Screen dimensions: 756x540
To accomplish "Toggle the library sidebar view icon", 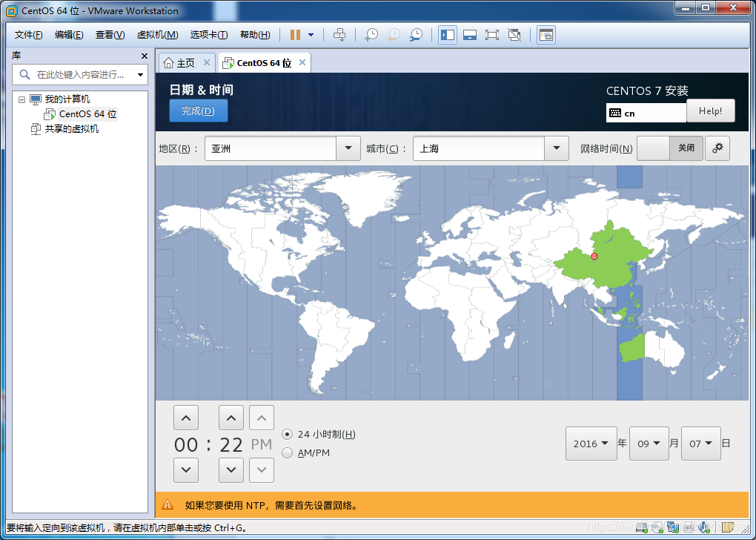I will coord(448,35).
